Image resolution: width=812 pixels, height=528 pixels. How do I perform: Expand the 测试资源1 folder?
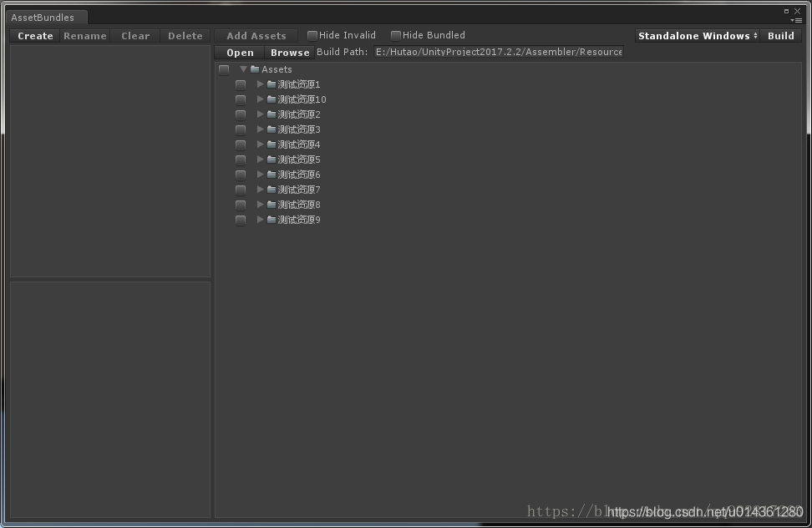point(261,84)
